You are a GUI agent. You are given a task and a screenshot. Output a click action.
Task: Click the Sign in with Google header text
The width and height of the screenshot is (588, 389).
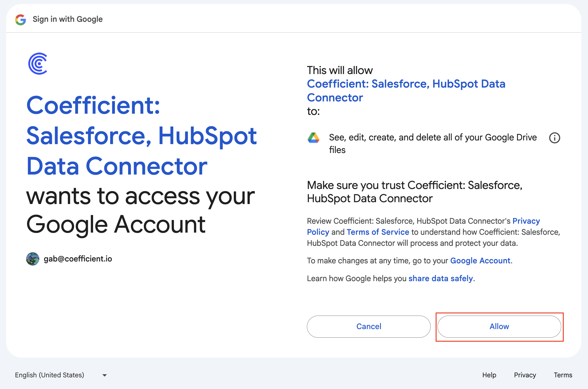[68, 19]
